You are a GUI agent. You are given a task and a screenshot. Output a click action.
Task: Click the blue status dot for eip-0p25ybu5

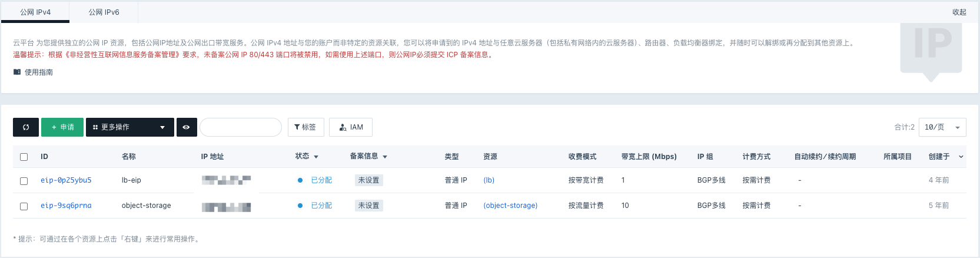pos(300,180)
